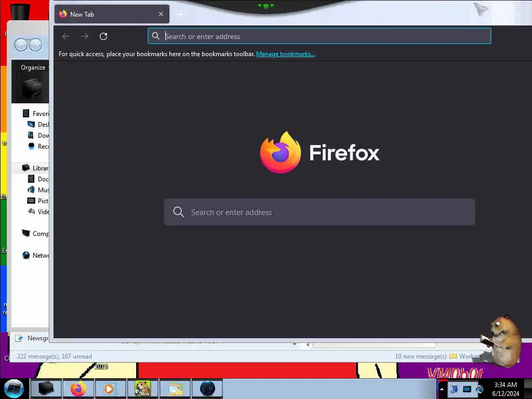Click the Newsgroups item in mail window

32,338
